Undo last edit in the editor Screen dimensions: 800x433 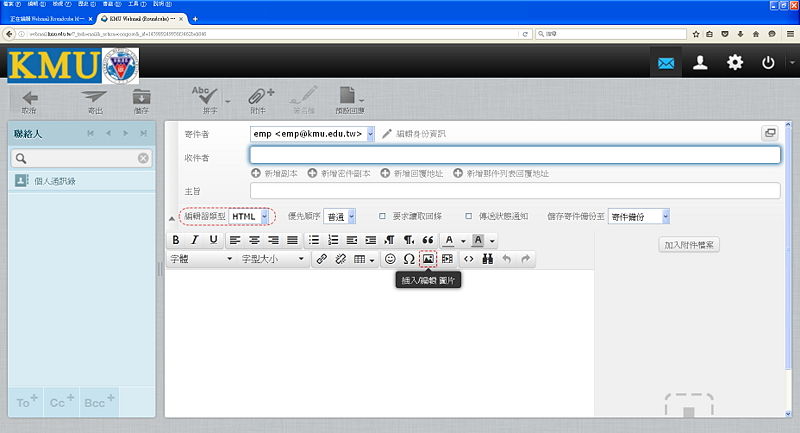pos(507,259)
